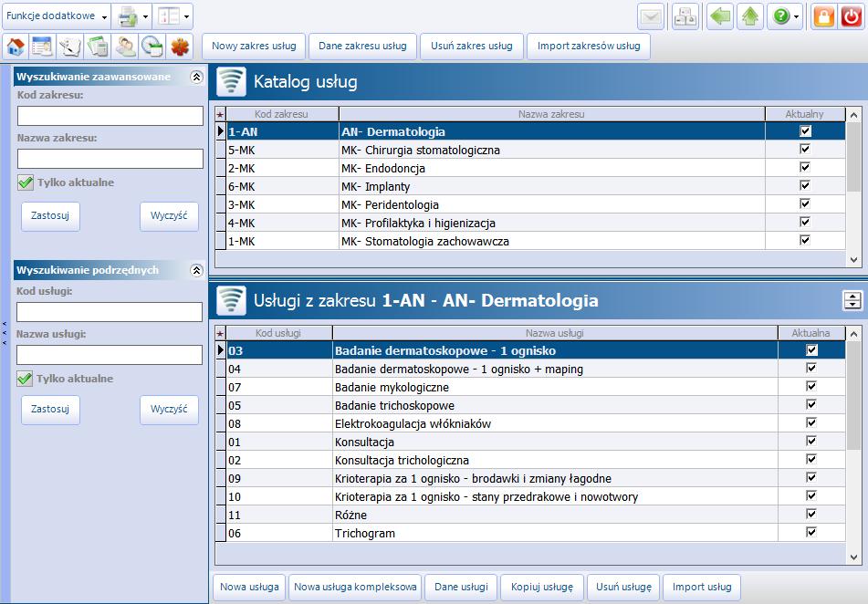Sort by the Nazwa usługi column header

click(555, 333)
